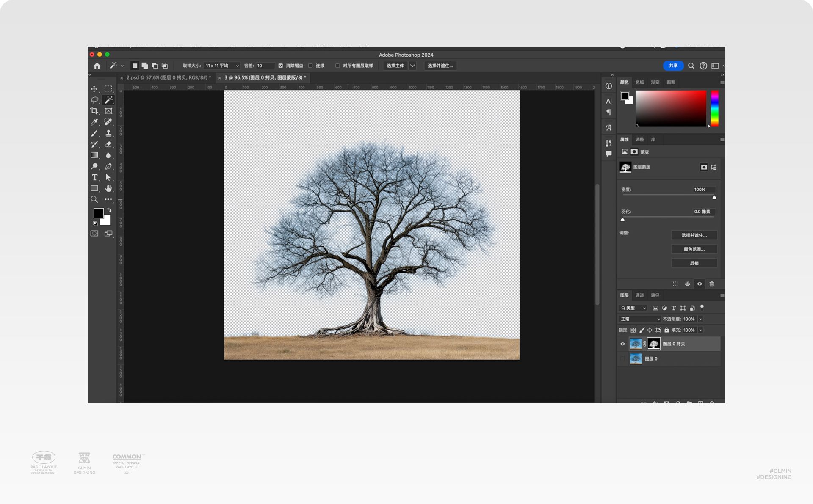The width and height of the screenshot is (813, 504).
Task: Select the layer mask thumbnail
Action: [653, 344]
